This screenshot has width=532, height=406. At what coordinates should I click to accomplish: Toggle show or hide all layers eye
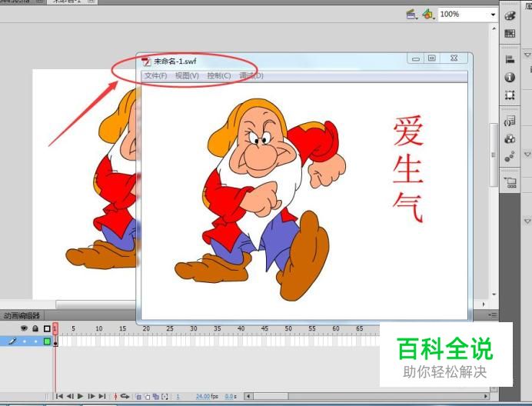coord(24,328)
